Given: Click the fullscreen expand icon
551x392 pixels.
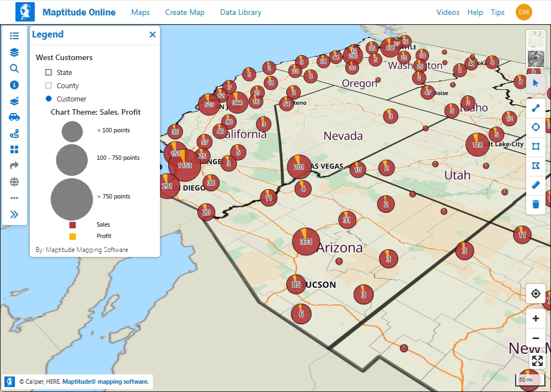Looking at the screenshot, I should (537, 361).
